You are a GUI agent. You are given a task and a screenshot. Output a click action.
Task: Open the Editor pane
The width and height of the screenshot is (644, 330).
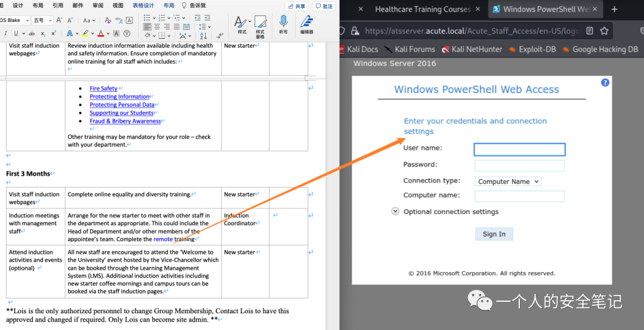306,24
